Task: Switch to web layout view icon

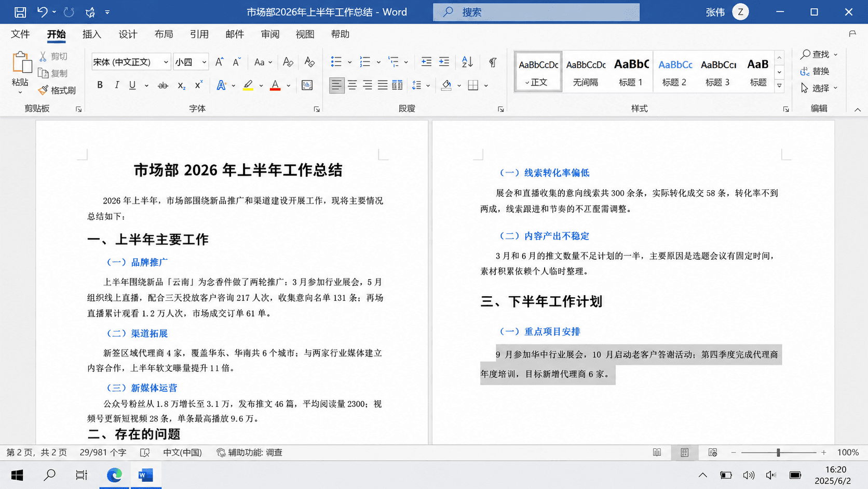Action: pyautogui.click(x=713, y=453)
